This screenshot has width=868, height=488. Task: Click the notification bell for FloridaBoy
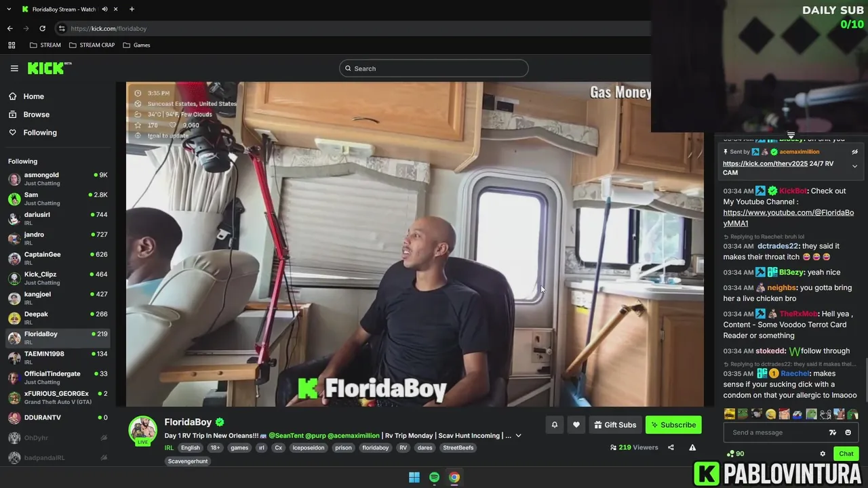[555, 425]
